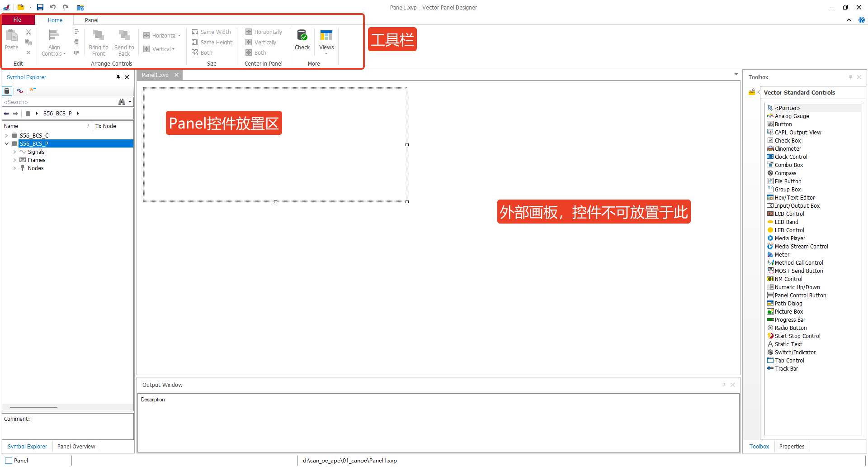Open the document tabs list dropdown
868x467 pixels.
(736, 75)
